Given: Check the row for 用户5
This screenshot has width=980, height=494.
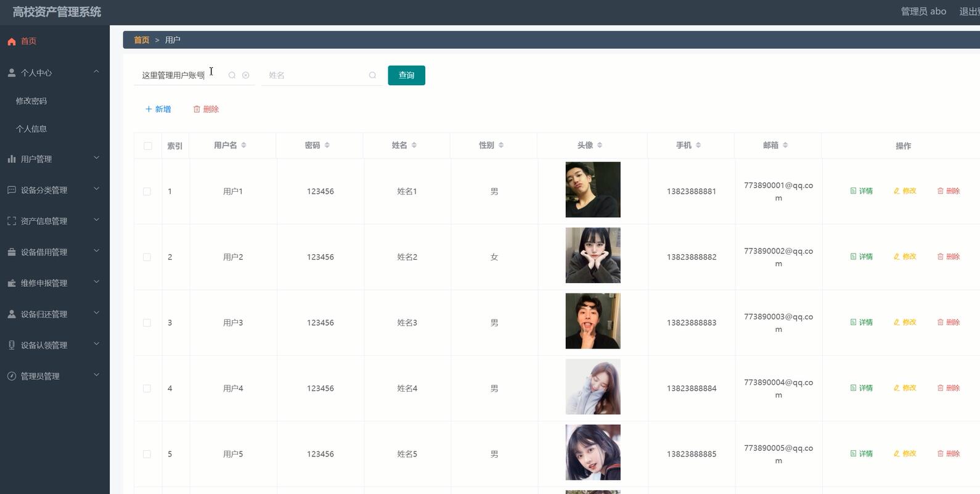Looking at the screenshot, I should point(147,454).
